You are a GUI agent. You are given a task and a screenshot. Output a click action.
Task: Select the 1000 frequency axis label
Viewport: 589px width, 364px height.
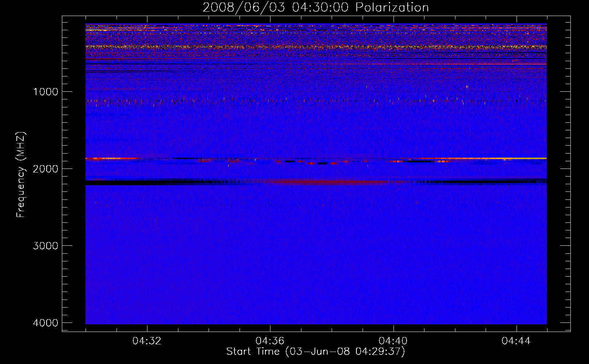tap(46, 92)
